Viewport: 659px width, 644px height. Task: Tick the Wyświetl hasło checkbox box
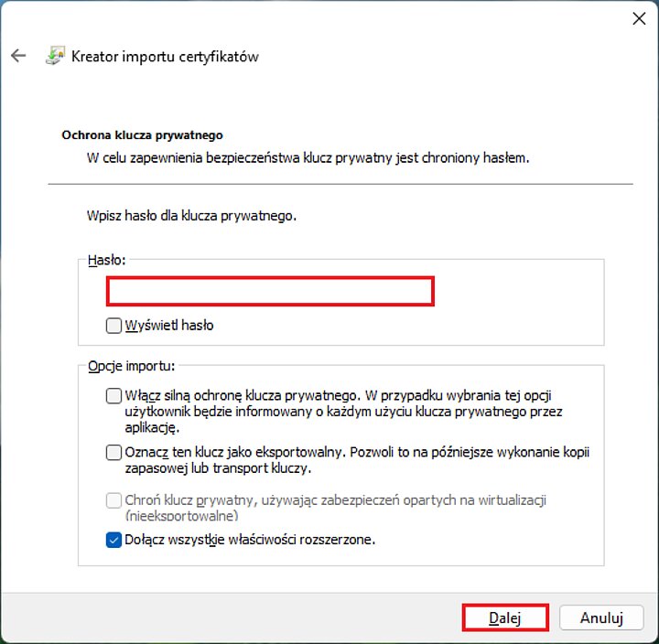coord(113,326)
